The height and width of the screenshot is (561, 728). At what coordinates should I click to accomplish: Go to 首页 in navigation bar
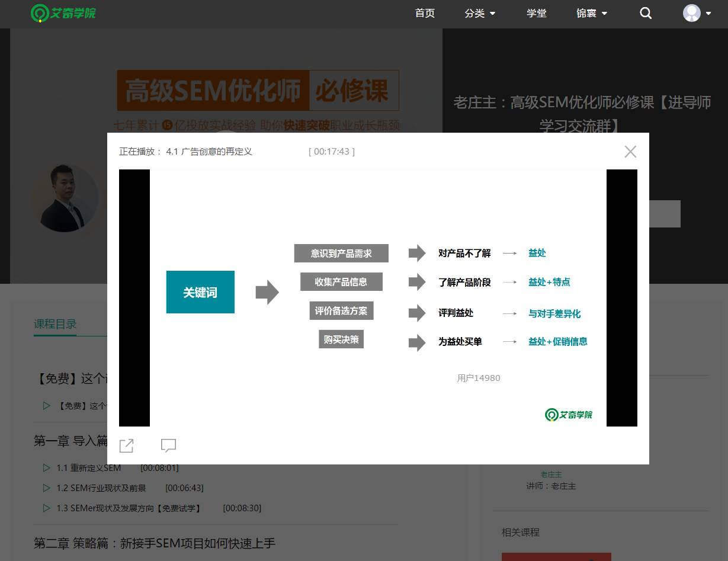coord(425,13)
